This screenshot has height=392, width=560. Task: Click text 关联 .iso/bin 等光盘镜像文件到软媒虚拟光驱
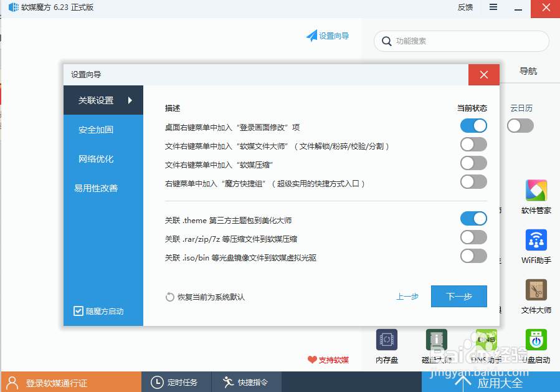point(240,257)
